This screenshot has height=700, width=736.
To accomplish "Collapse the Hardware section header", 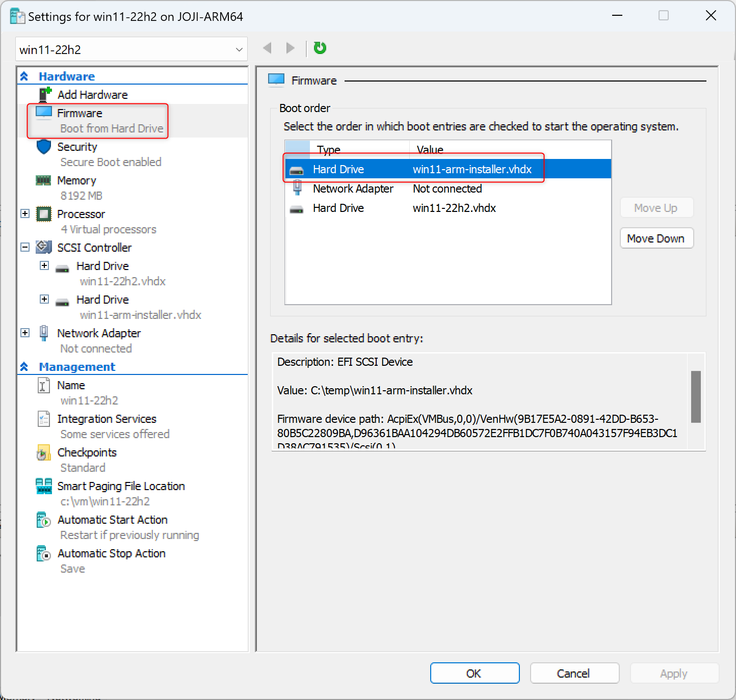I will click(24, 76).
